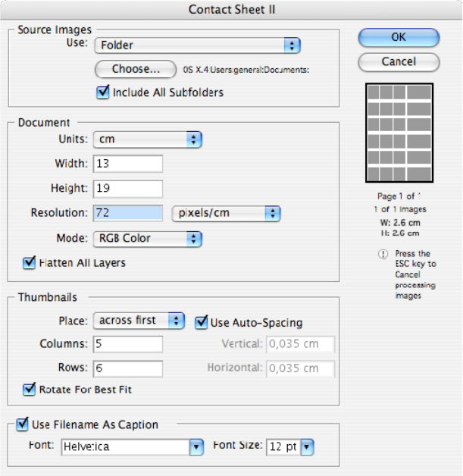
Task: Click the Columns input field
Action: point(128,344)
